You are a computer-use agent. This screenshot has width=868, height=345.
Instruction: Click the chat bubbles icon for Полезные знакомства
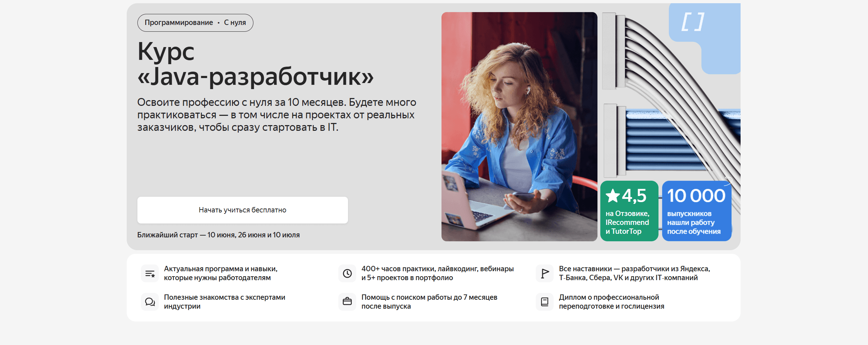coord(150,302)
